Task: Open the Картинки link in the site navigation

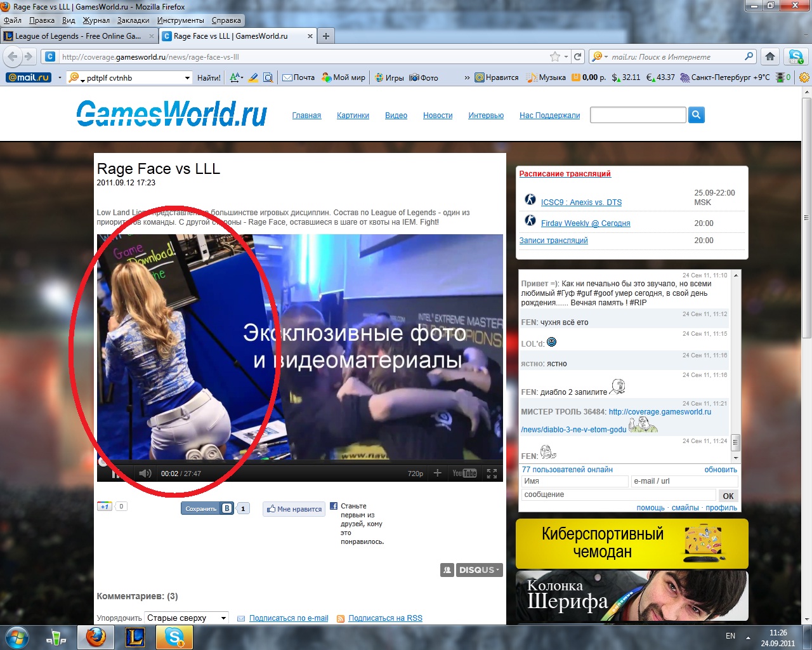Action: point(353,116)
